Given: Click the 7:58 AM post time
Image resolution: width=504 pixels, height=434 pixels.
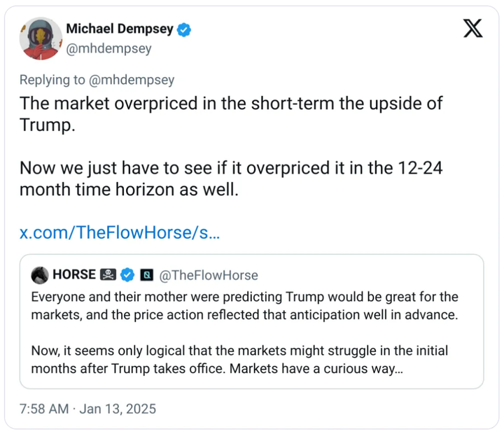Looking at the screenshot, I should tap(43, 409).
